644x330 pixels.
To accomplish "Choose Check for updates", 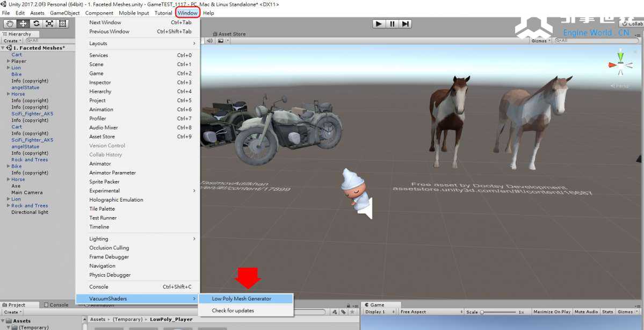I will tap(245, 310).
